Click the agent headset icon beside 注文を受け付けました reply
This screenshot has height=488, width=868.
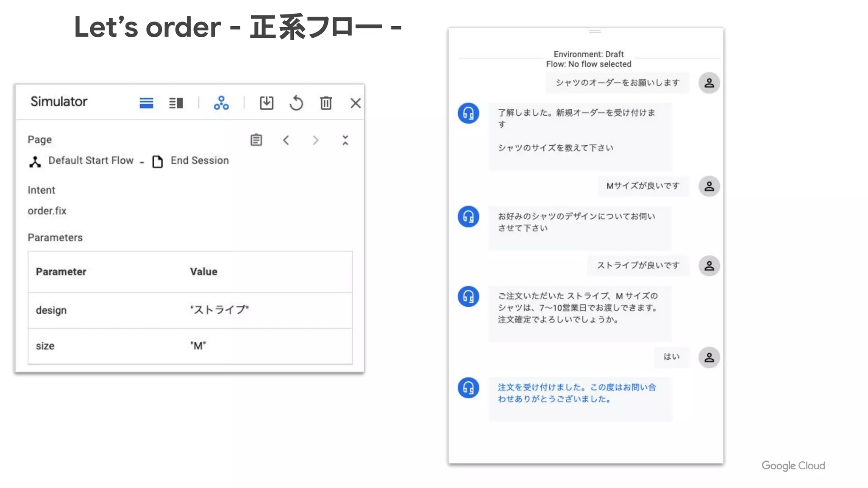(x=468, y=388)
